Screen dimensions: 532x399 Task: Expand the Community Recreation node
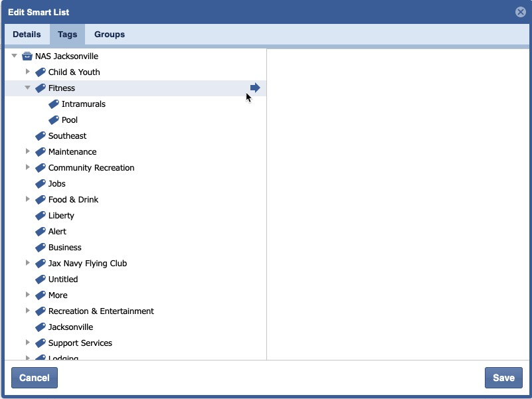pos(28,168)
